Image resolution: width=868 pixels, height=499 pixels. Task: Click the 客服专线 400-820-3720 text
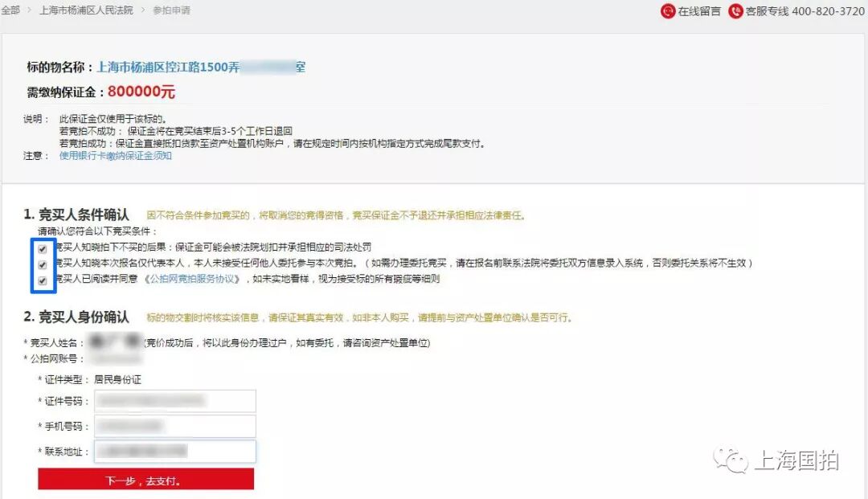[805, 11]
